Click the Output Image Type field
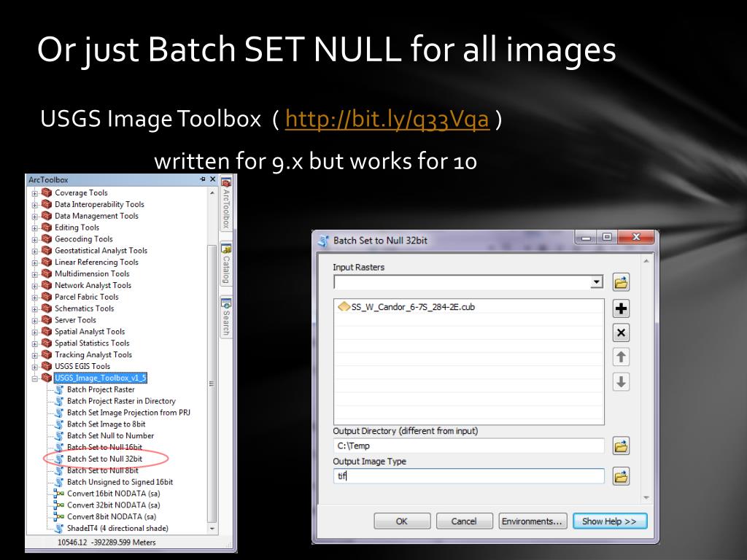Image resolution: width=747 pixels, height=560 pixels. point(469,475)
